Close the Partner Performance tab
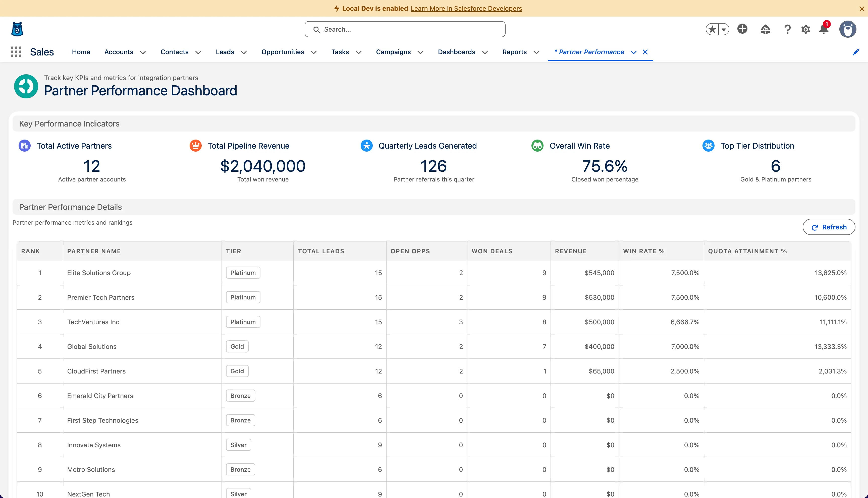This screenshot has width=868, height=498. coord(645,52)
